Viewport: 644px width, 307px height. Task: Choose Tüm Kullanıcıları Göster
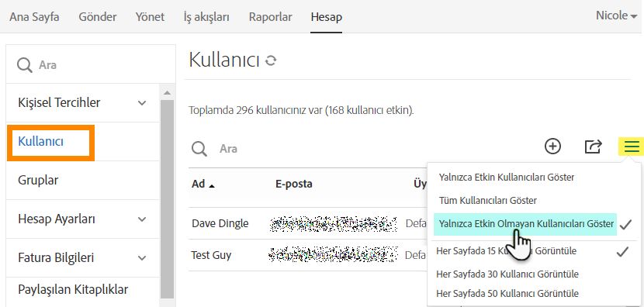[x=488, y=201]
